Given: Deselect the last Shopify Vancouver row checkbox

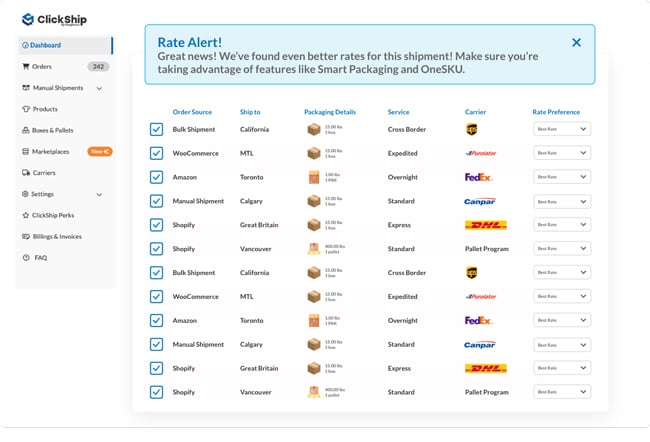Looking at the screenshot, I should (x=156, y=392).
